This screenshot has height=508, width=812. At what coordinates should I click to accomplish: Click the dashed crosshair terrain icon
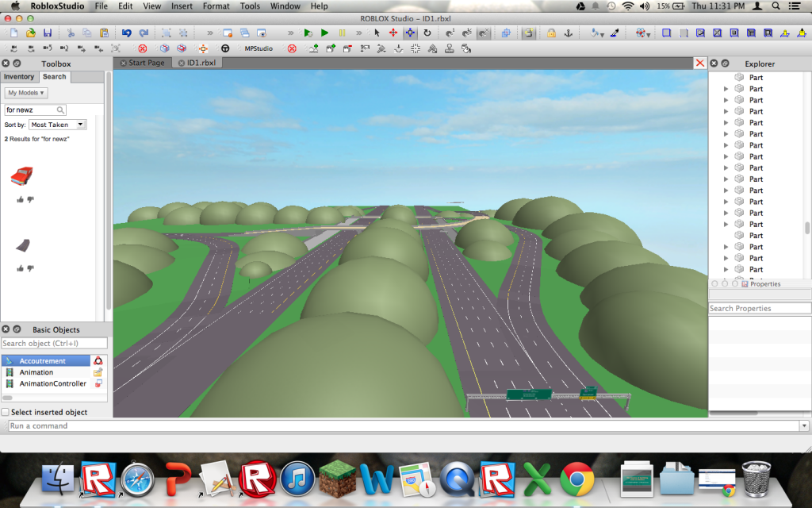click(x=416, y=48)
